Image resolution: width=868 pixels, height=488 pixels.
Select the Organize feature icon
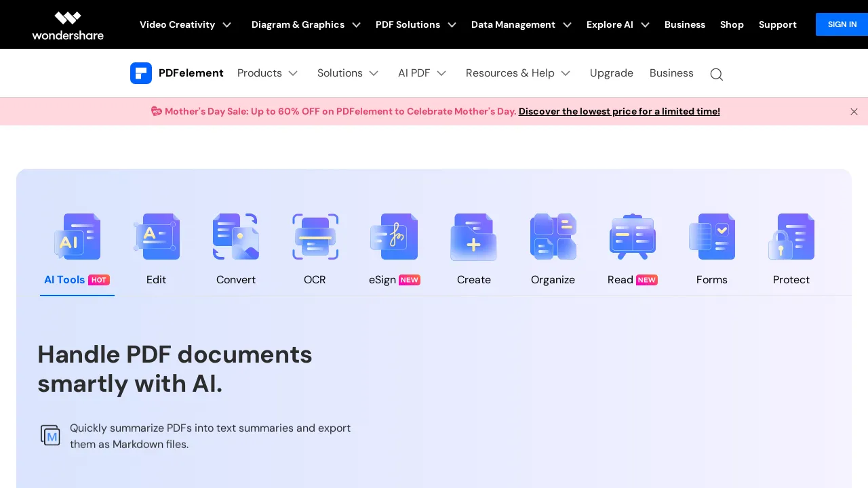pos(553,237)
